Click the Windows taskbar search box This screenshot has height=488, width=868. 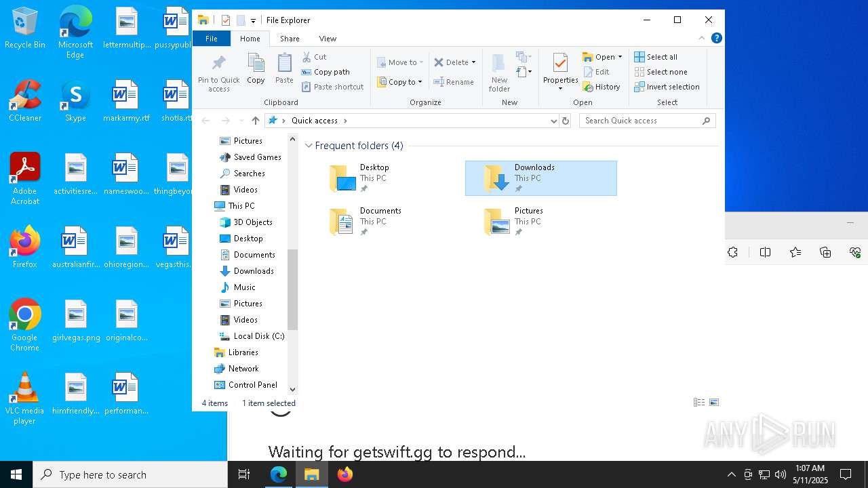coord(130,474)
